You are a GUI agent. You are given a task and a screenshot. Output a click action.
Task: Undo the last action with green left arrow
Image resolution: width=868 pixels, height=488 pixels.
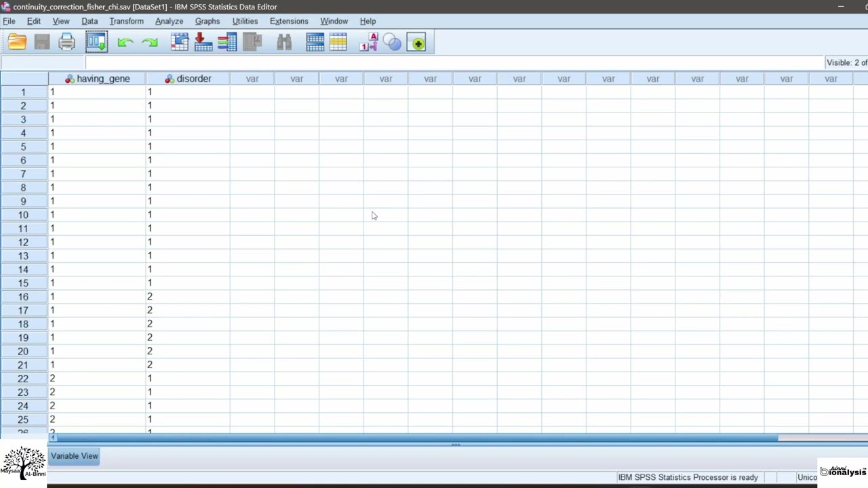tap(125, 43)
